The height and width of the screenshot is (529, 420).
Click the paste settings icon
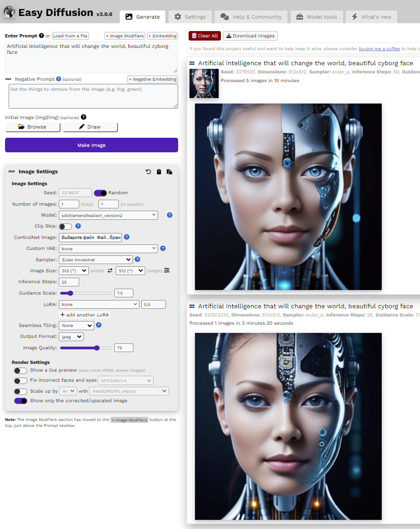pos(169,172)
